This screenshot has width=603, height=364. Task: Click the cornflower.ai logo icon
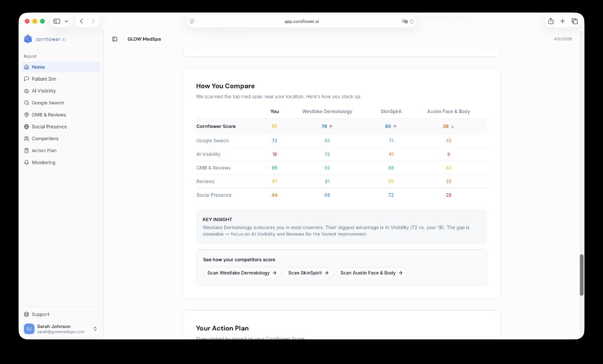(28, 39)
